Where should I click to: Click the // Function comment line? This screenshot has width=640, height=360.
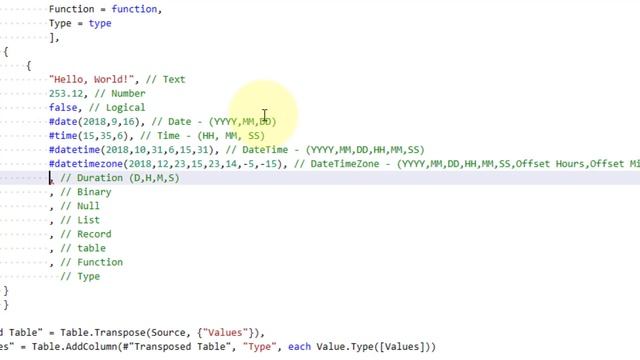point(91,262)
